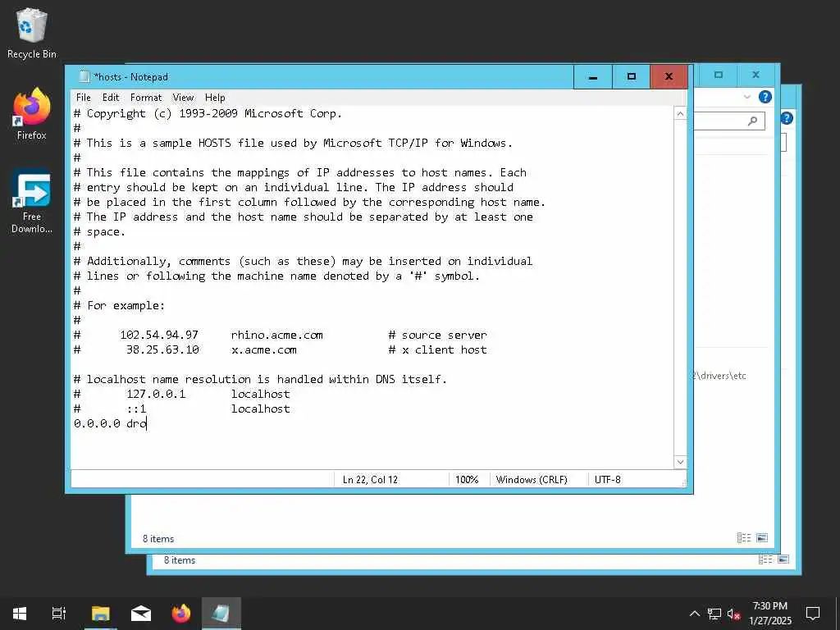Click the rear Explorer window's help icon
Image resolution: width=840 pixels, height=630 pixels.
coord(787,118)
